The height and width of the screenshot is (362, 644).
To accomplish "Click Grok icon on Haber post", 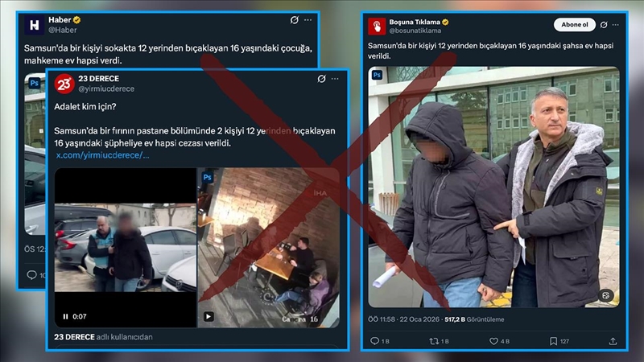I will point(294,20).
